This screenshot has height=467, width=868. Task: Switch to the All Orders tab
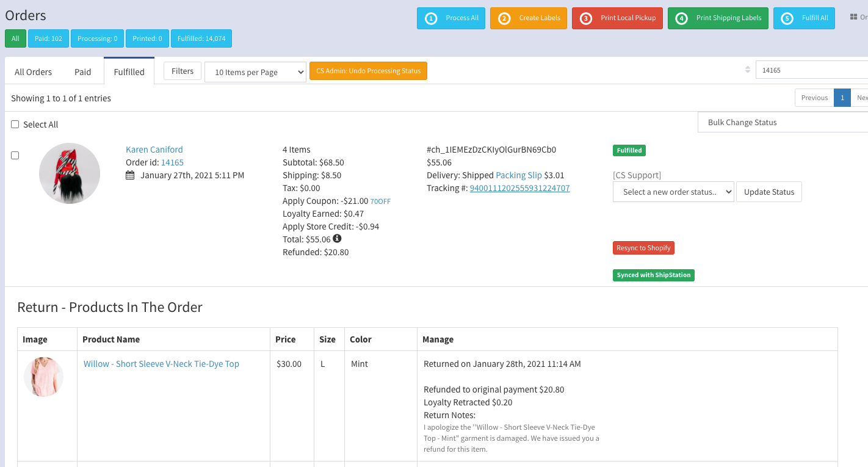click(x=33, y=72)
